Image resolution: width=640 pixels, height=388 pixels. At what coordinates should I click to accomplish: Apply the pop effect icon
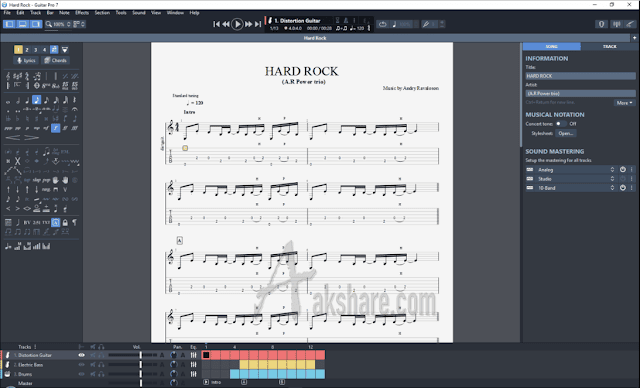pos(46,180)
